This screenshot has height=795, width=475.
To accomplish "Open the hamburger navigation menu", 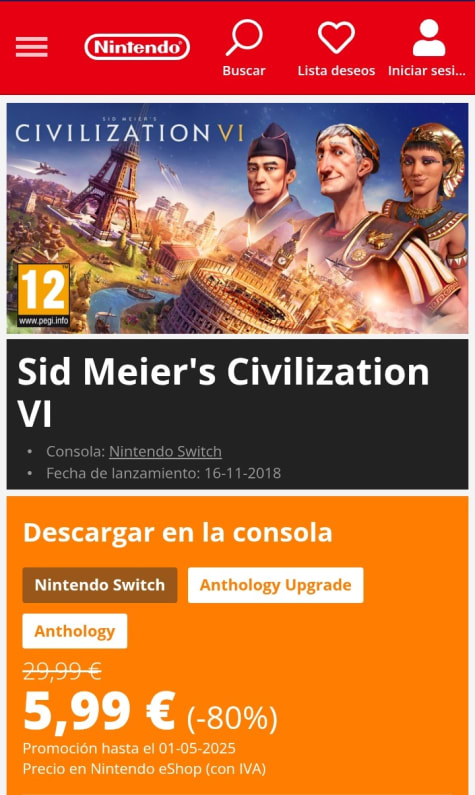I will point(31,47).
